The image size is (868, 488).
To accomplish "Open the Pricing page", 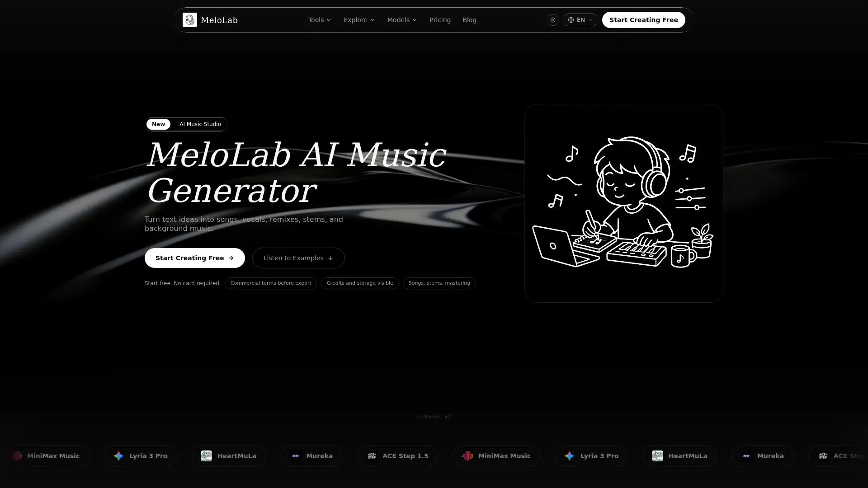I will [x=440, y=20].
